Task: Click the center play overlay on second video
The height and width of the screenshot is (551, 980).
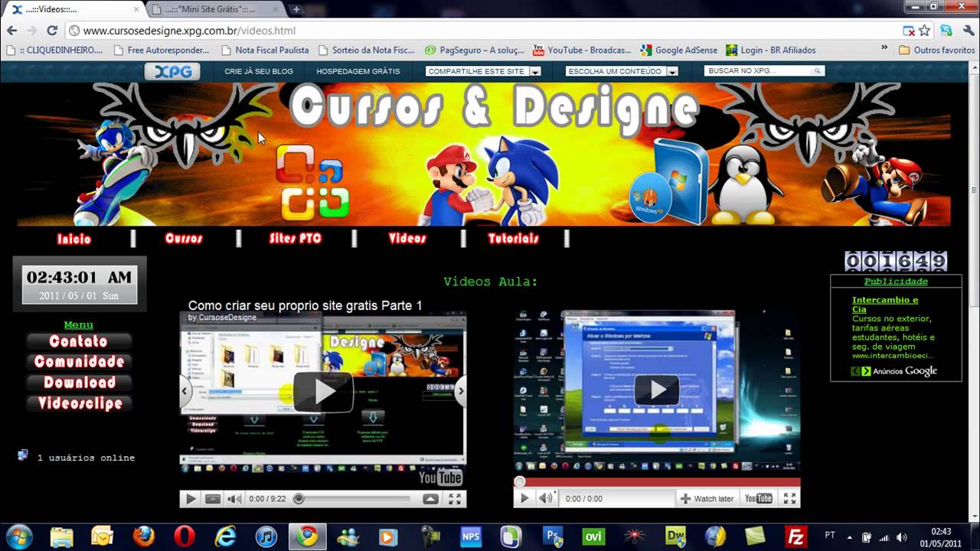Action: 657,390
